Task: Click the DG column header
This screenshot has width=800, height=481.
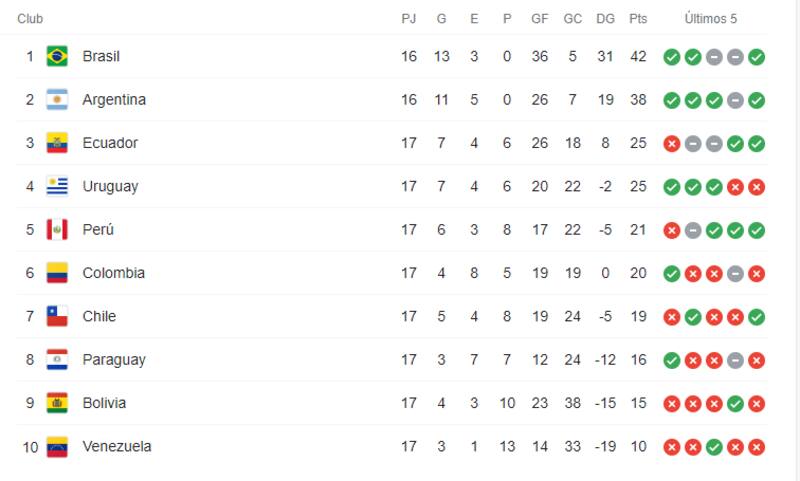Action: tap(605, 19)
